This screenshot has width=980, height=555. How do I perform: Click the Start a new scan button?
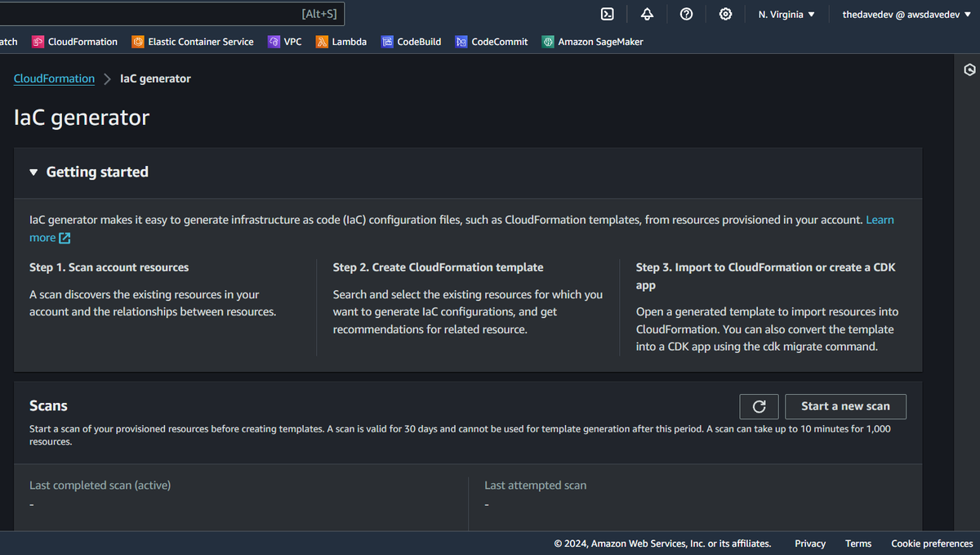pyautogui.click(x=845, y=406)
